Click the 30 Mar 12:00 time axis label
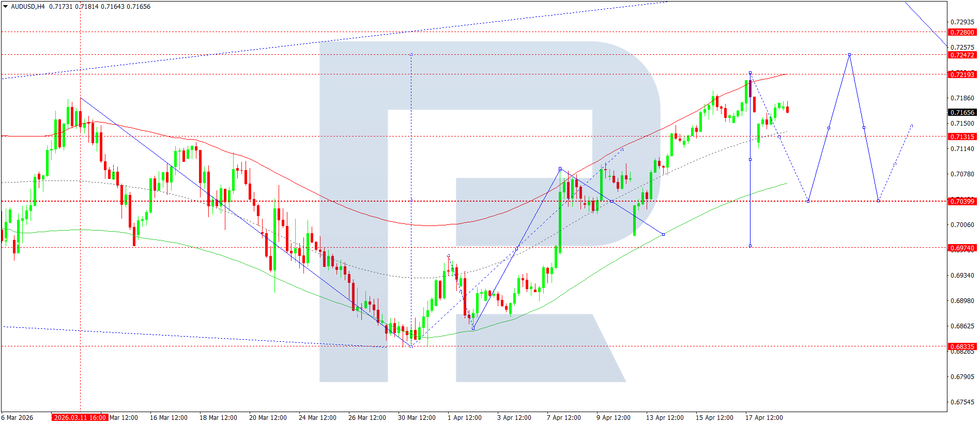The height and width of the screenshot is (424, 980). (x=416, y=417)
